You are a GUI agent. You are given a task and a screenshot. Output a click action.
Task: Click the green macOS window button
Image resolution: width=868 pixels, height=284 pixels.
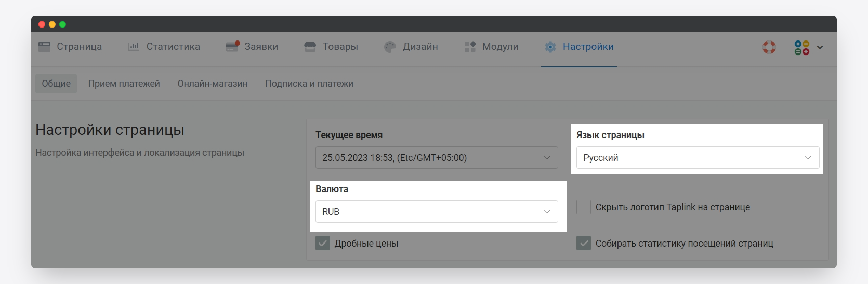pyautogui.click(x=62, y=24)
